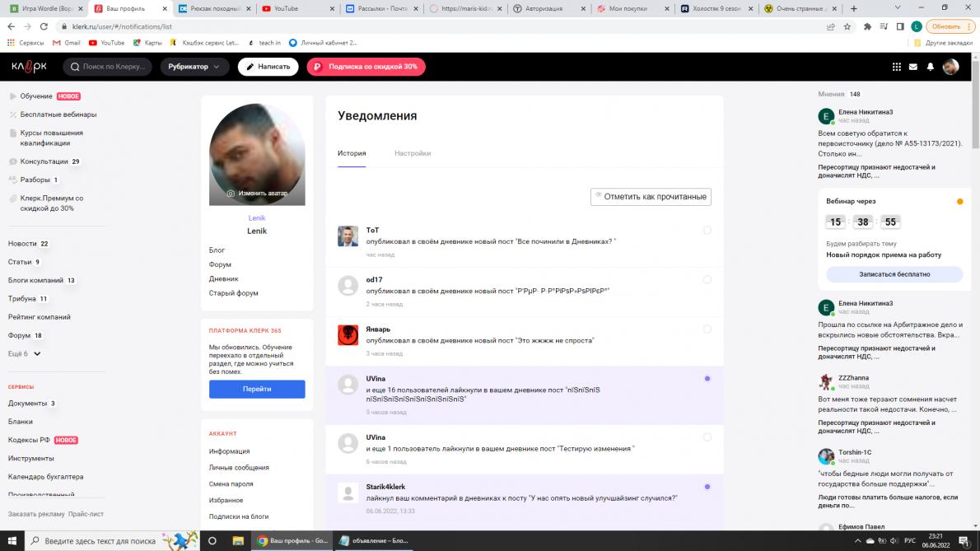This screenshot has height=551, width=980.
Task: Click the Написать button
Action: [x=268, y=67]
